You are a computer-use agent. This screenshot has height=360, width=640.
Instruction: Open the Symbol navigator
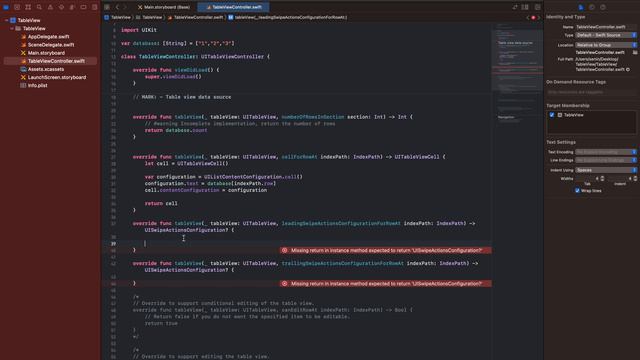(28, 7)
